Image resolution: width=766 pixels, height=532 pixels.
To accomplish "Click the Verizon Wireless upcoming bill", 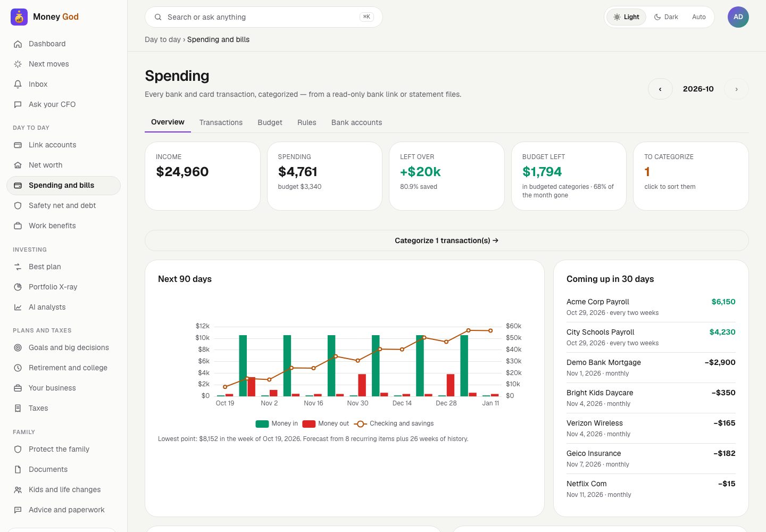I will point(651,428).
